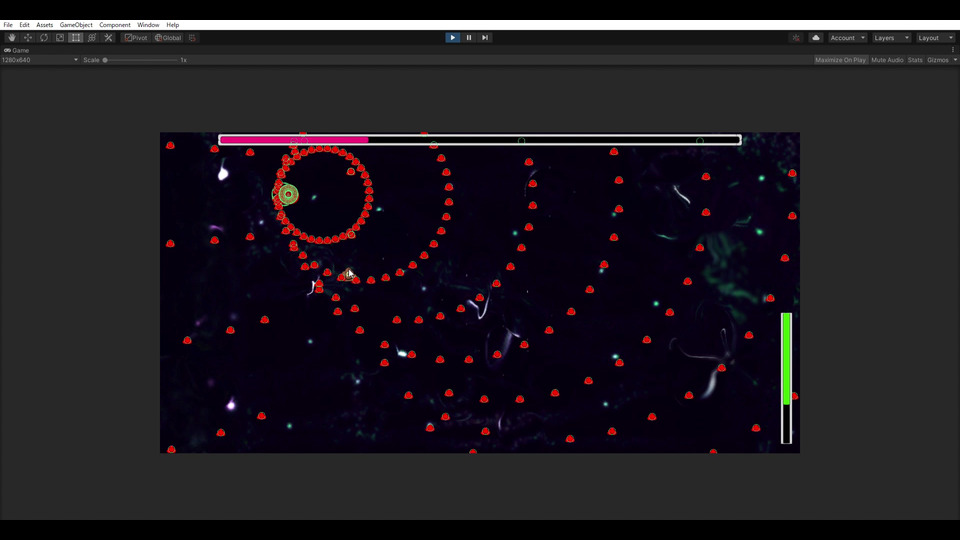Select the Hand tool
960x540 pixels.
click(12, 38)
